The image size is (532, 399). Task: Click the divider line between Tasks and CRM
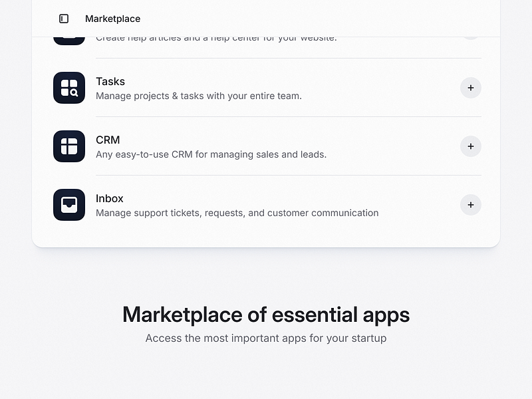point(289,117)
